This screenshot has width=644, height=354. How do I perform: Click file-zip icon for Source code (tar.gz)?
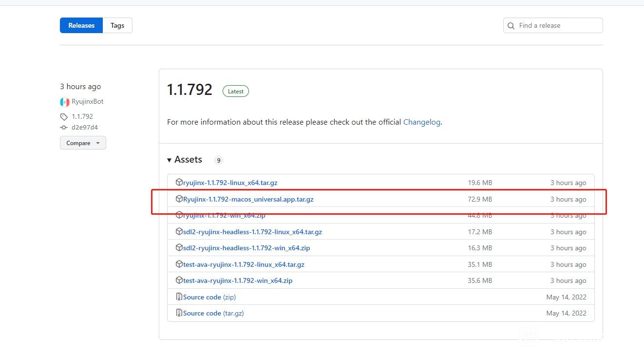pos(179,313)
